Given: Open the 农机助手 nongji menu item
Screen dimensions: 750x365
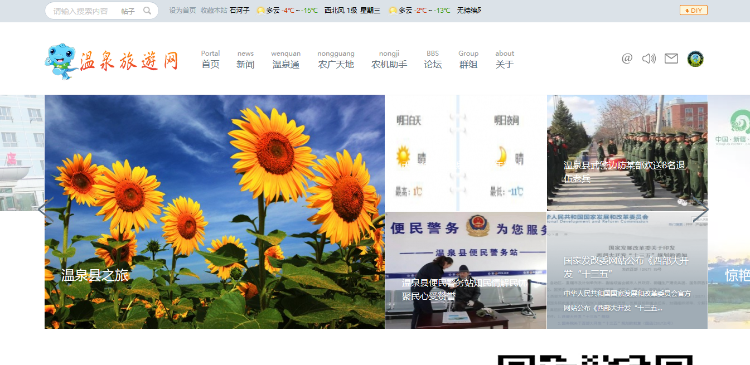Looking at the screenshot, I should pos(389,59).
